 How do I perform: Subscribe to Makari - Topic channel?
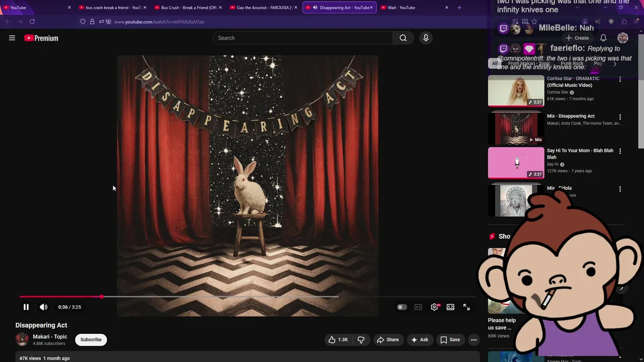pos(91,339)
